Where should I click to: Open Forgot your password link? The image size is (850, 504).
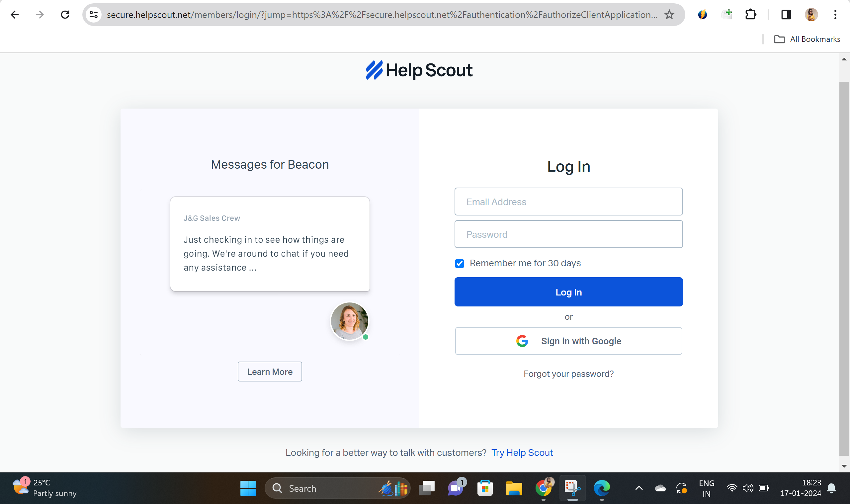click(x=568, y=374)
